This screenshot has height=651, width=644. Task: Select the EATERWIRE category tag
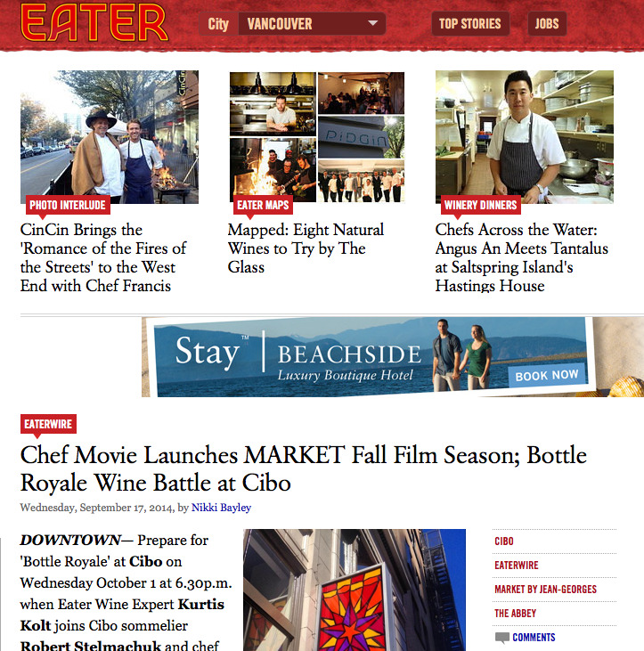[x=48, y=424]
